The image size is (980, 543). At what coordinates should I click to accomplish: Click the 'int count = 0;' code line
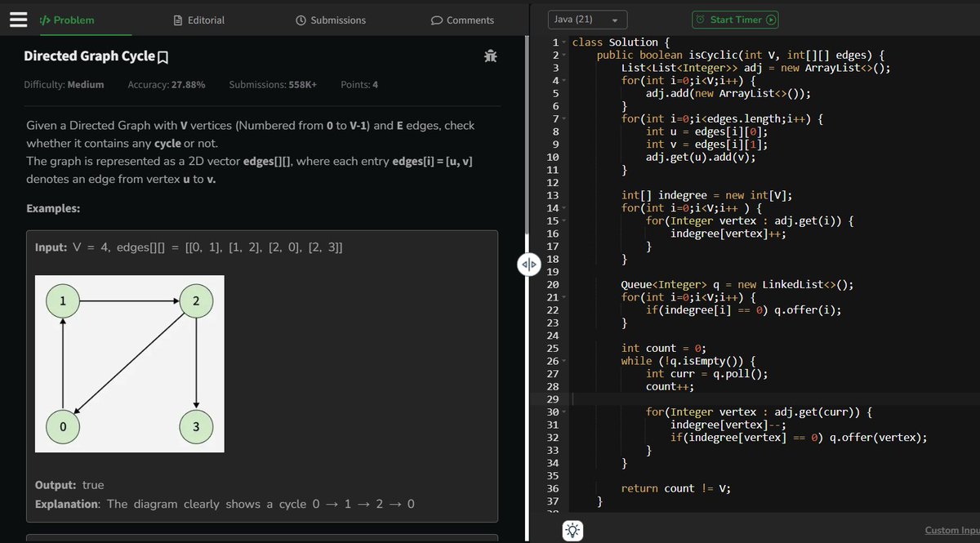click(x=663, y=349)
